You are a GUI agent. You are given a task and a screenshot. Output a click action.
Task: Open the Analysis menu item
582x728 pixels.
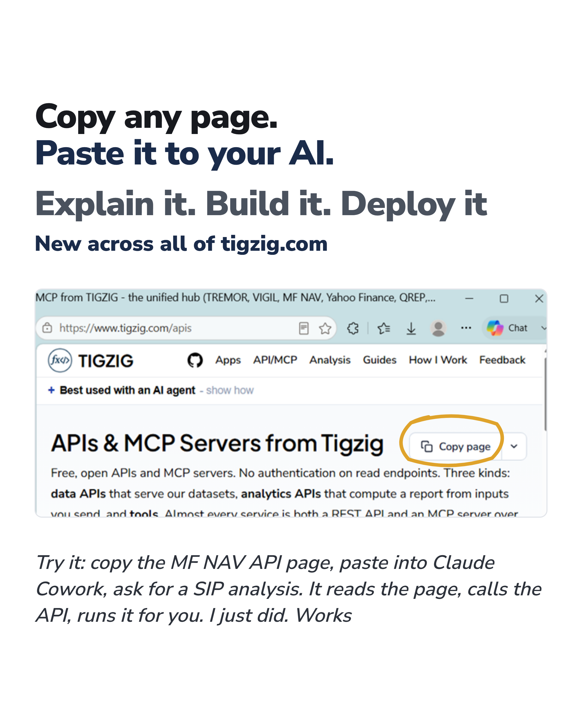click(x=330, y=360)
